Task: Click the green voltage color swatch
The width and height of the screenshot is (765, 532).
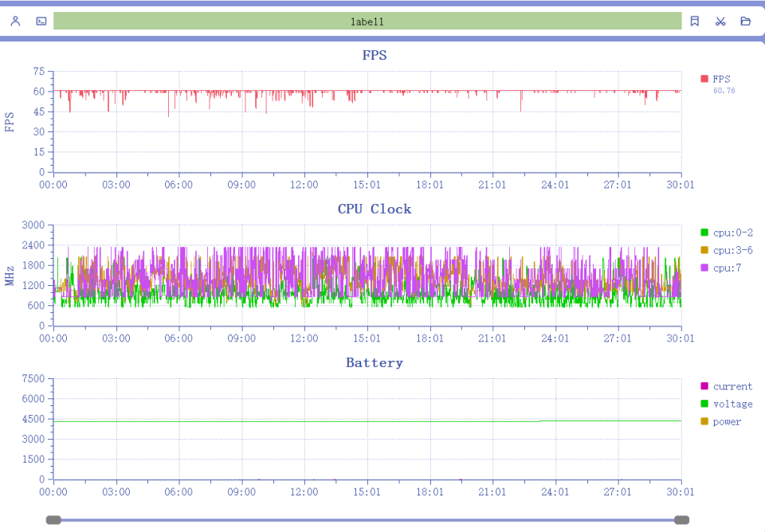Action: (704, 403)
